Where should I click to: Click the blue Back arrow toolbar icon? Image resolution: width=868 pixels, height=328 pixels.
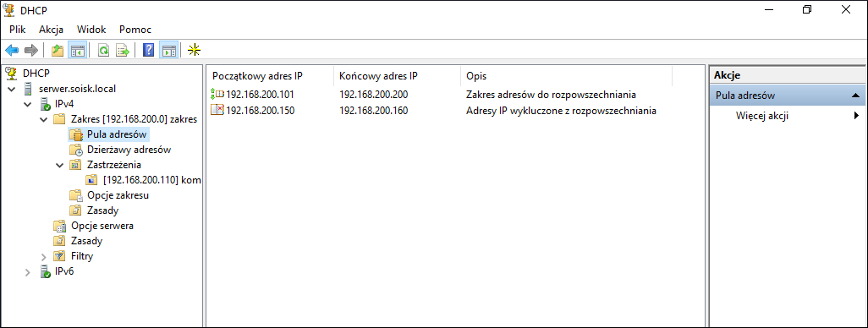click(12, 51)
